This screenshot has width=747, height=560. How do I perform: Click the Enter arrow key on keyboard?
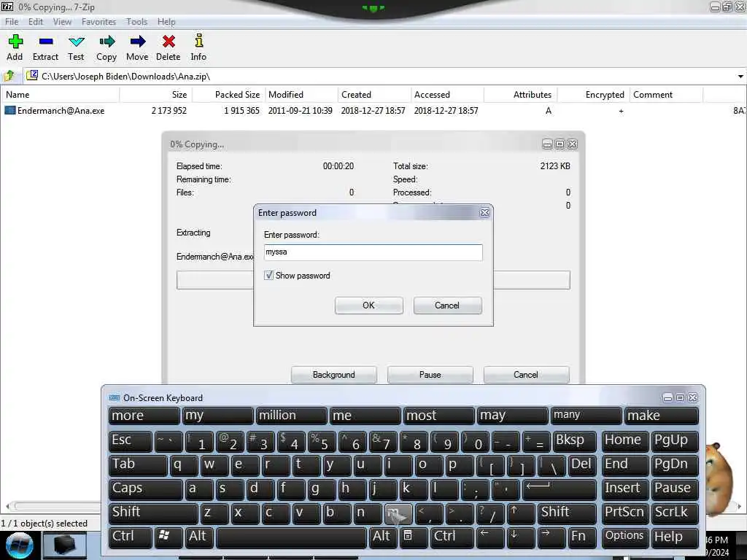click(560, 489)
